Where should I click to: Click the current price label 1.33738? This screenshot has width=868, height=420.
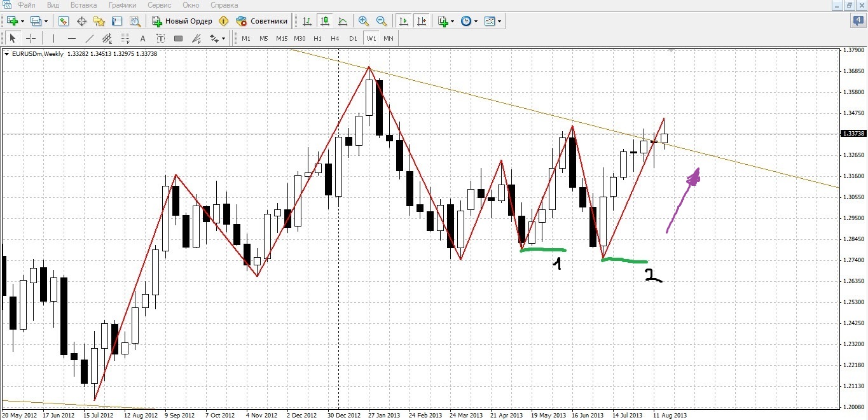[853, 134]
